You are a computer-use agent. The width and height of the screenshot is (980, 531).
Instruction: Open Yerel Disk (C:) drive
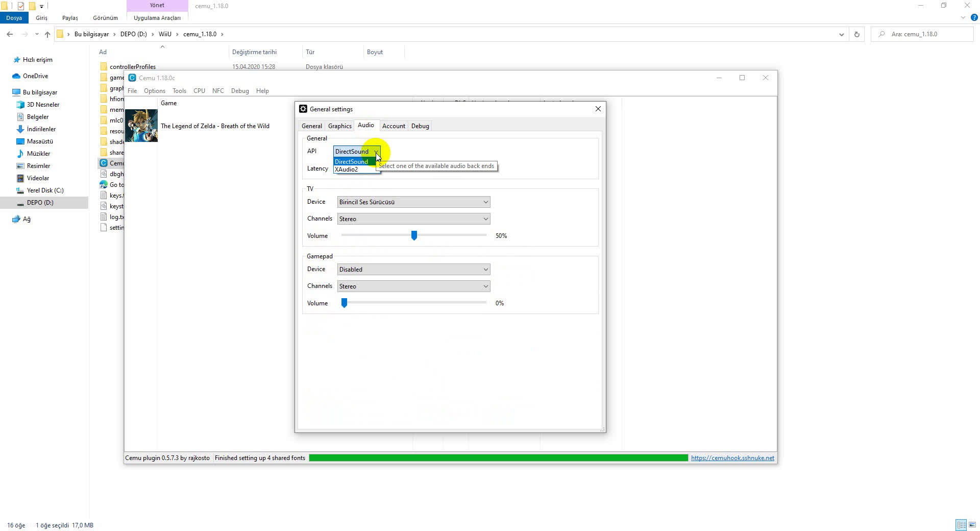[x=45, y=190]
